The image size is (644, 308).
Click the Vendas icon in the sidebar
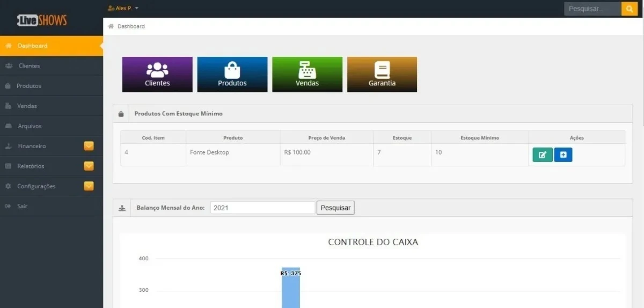pos(8,106)
